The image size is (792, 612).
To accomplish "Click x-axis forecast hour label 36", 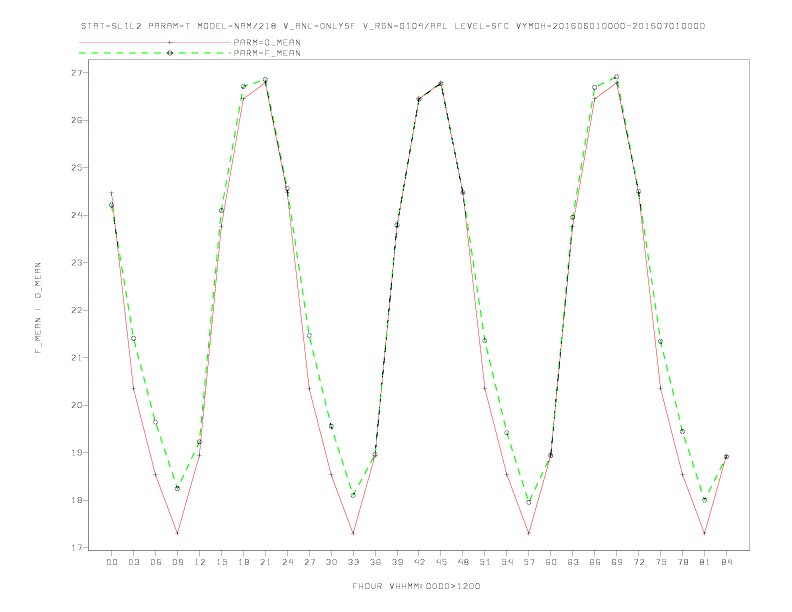I will (x=375, y=562).
